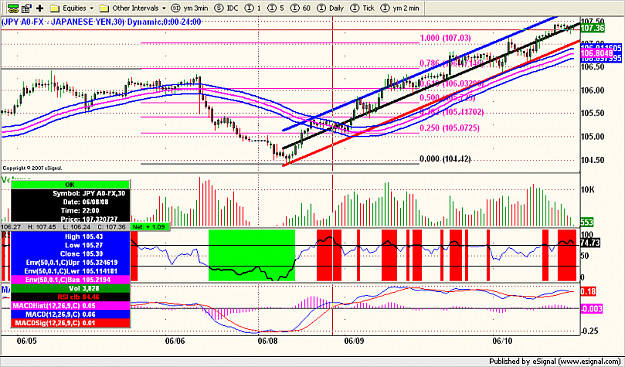
Task: Click the 06/09 date axis label
Action: pos(353,341)
